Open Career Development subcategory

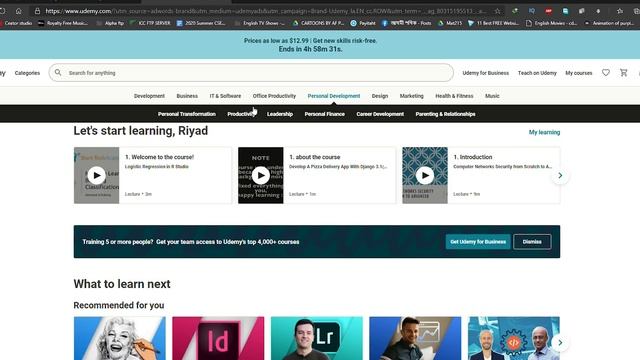click(x=380, y=114)
